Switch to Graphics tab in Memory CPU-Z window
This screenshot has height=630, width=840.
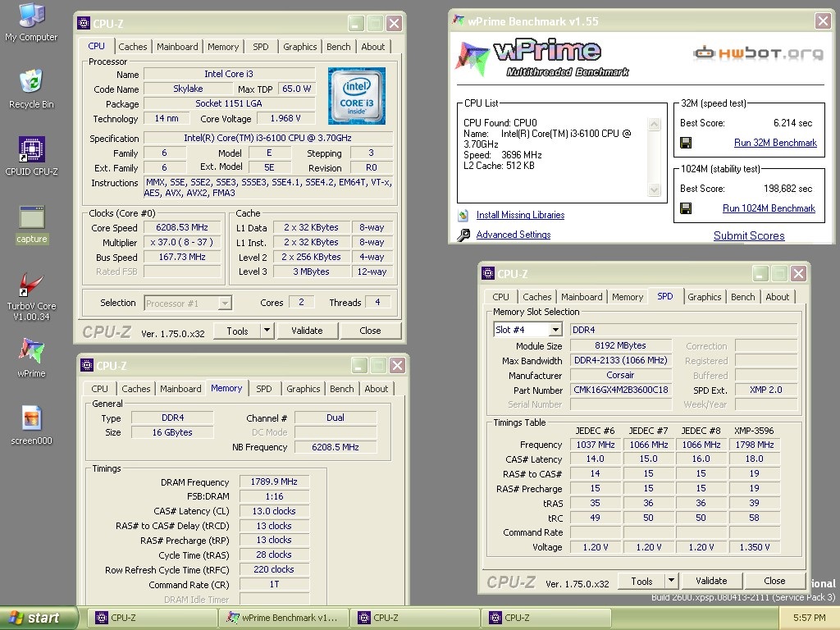(x=304, y=389)
